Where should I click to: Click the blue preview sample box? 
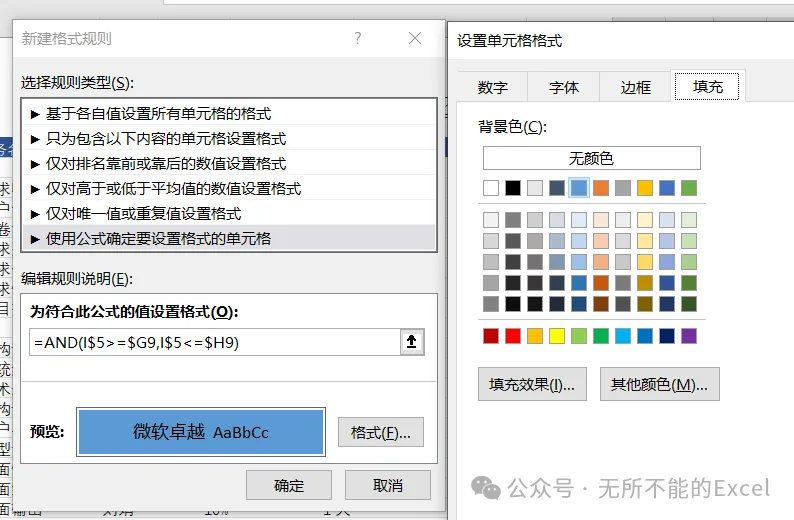(201, 432)
